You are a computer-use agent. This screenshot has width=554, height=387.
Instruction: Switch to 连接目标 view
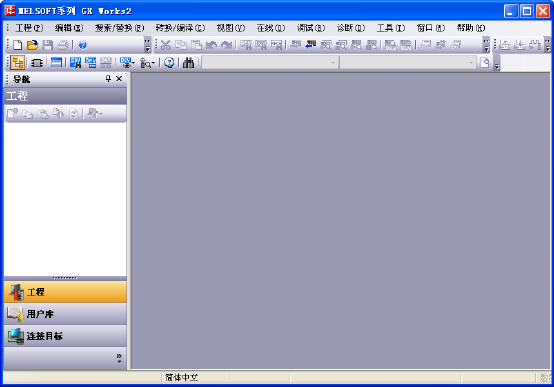pyautogui.click(x=65, y=336)
